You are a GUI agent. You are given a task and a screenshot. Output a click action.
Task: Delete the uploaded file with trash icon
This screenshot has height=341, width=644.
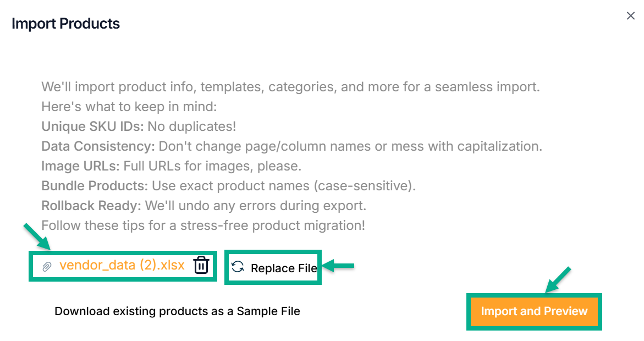[x=201, y=266]
